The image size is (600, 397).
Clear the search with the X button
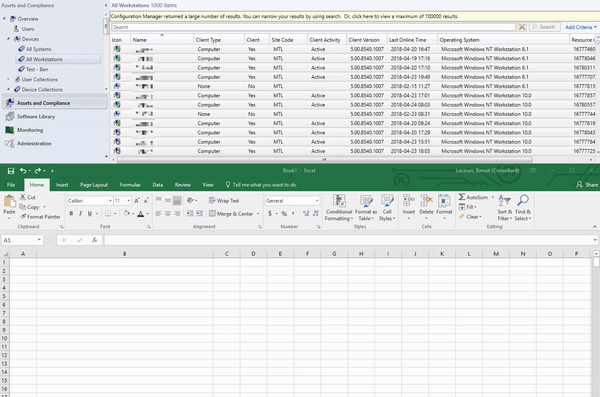522,27
